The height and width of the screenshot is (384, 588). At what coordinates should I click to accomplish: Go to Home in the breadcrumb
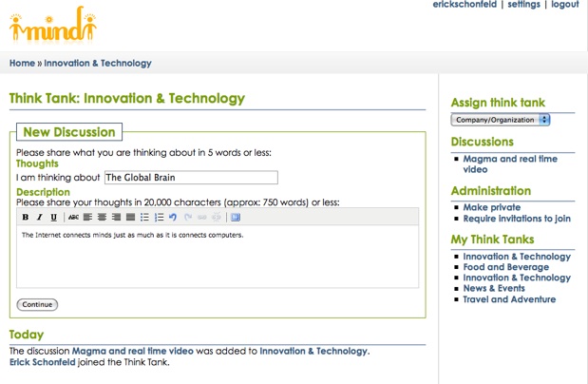coord(22,64)
